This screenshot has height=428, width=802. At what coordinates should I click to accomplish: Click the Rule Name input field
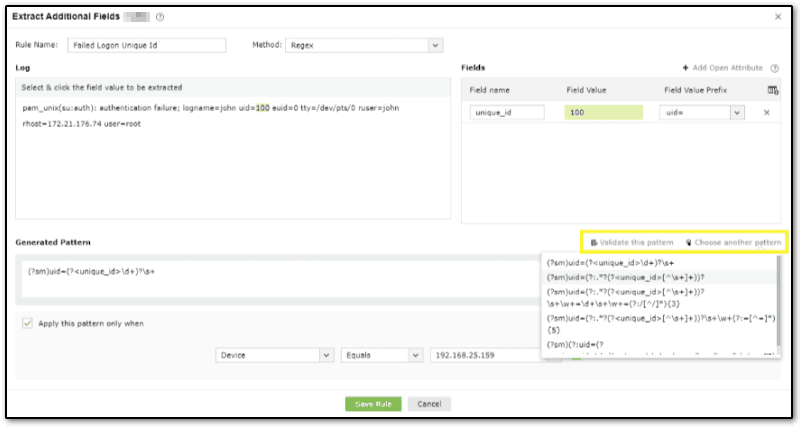coord(146,45)
